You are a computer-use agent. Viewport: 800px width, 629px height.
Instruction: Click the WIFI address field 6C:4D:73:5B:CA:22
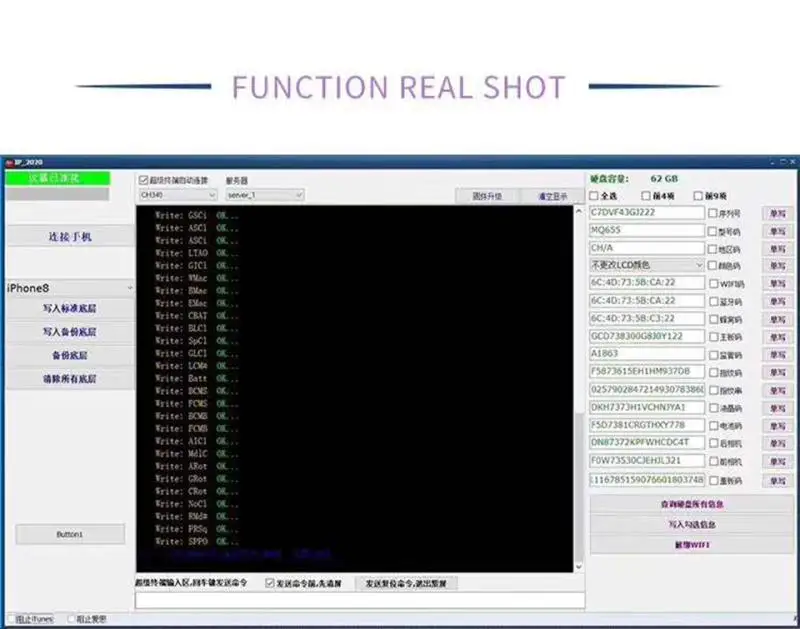(647, 283)
